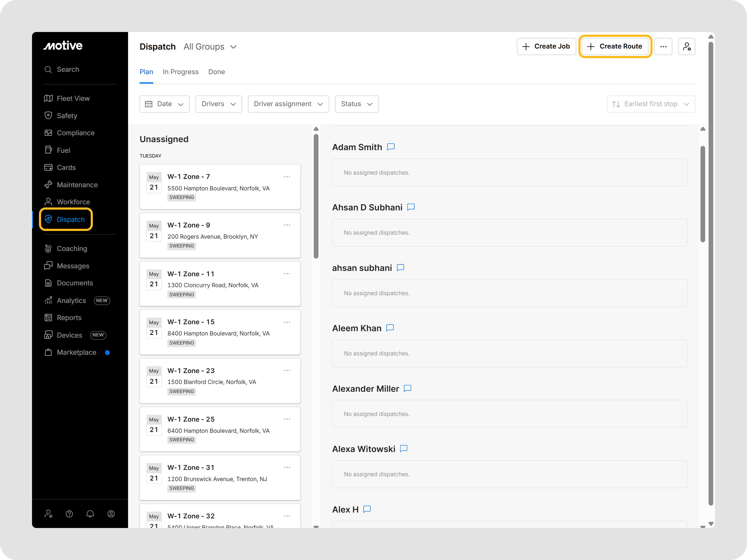Click chat icon beside Aleem Khan
Screen dimensions: 747x560
tap(390, 328)
